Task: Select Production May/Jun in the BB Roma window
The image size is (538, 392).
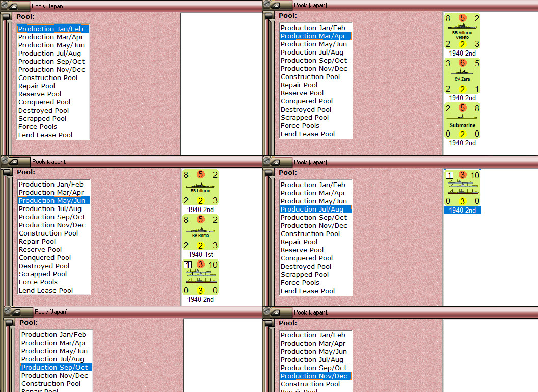Action: click(54, 200)
